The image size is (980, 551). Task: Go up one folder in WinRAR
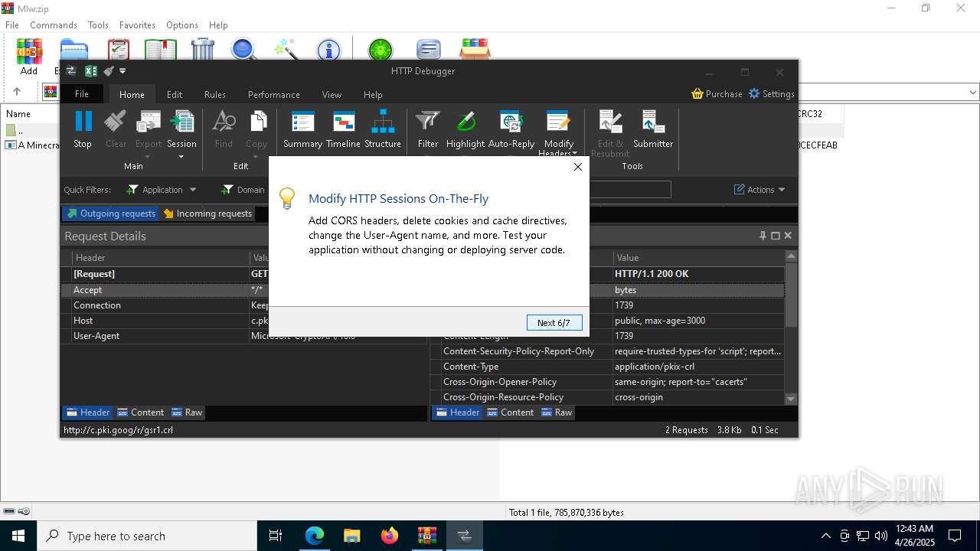[x=17, y=92]
